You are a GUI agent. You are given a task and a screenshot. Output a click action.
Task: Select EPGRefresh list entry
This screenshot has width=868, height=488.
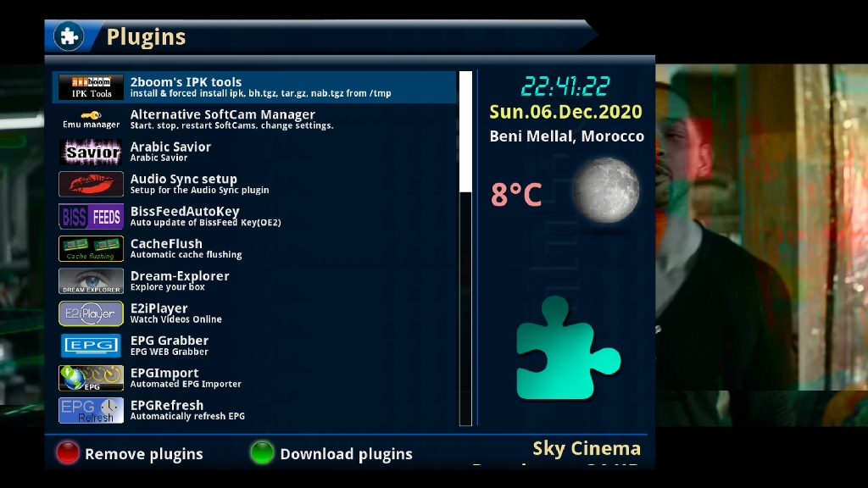(x=254, y=411)
